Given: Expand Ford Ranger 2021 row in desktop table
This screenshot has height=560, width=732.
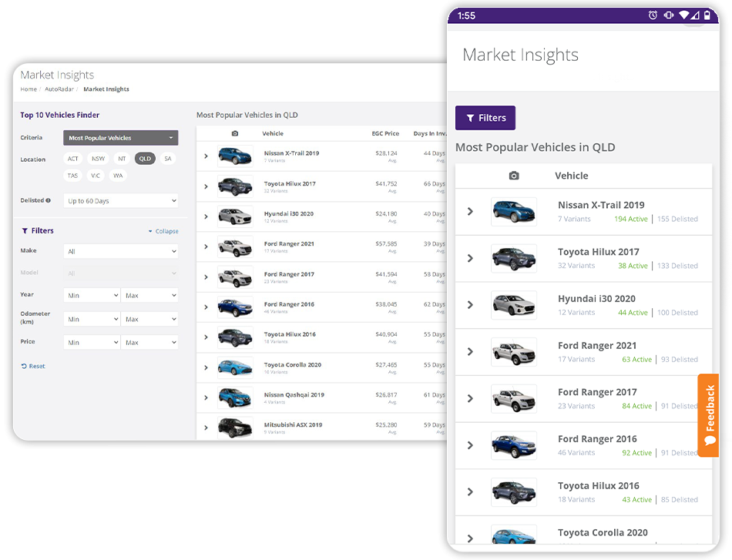Looking at the screenshot, I should [x=206, y=246].
